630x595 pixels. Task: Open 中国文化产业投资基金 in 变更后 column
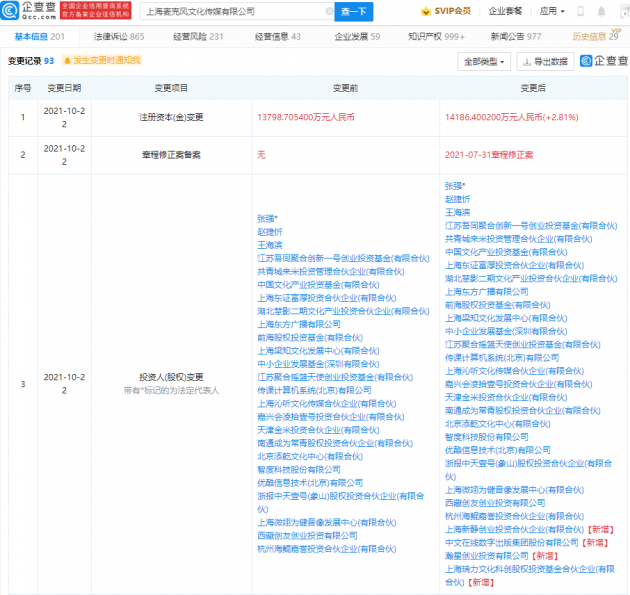[505, 252]
